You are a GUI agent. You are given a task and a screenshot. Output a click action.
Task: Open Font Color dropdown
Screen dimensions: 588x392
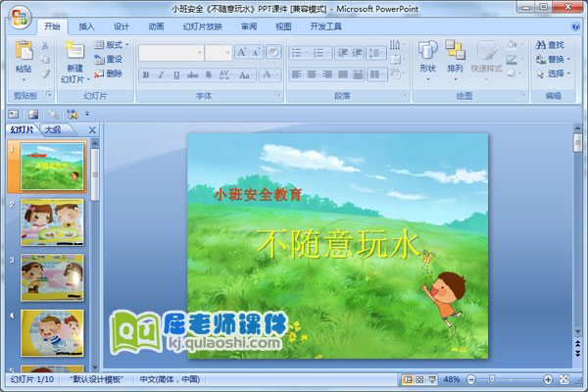click(269, 74)
